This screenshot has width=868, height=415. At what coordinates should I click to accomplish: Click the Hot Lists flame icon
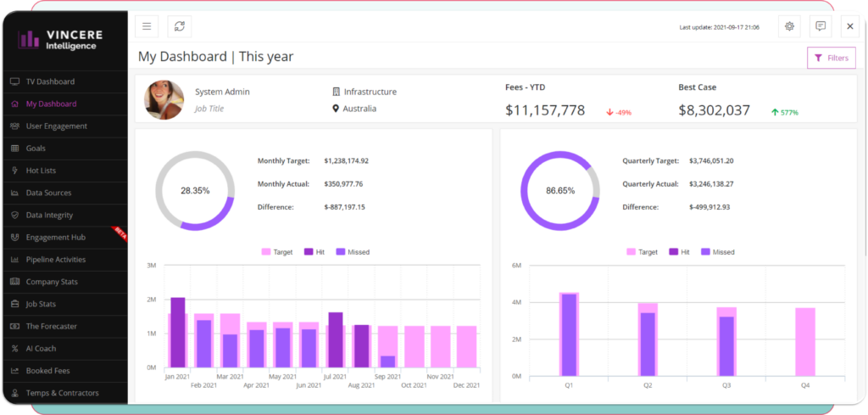14,171
